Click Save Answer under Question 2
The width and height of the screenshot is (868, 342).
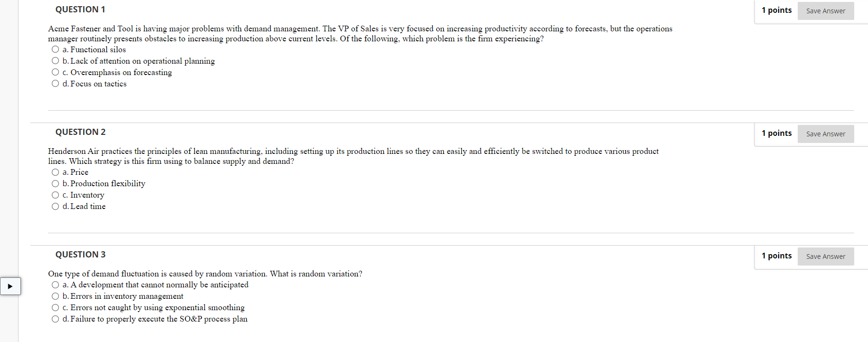[825, 133]
